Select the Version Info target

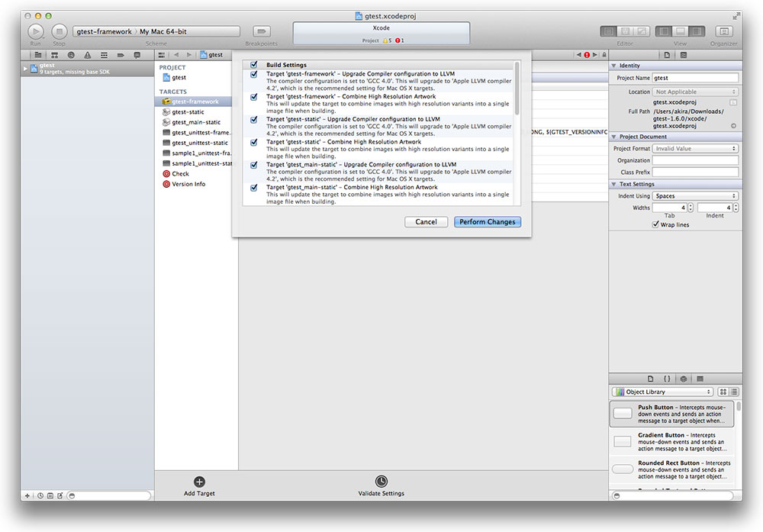[188, 184]
